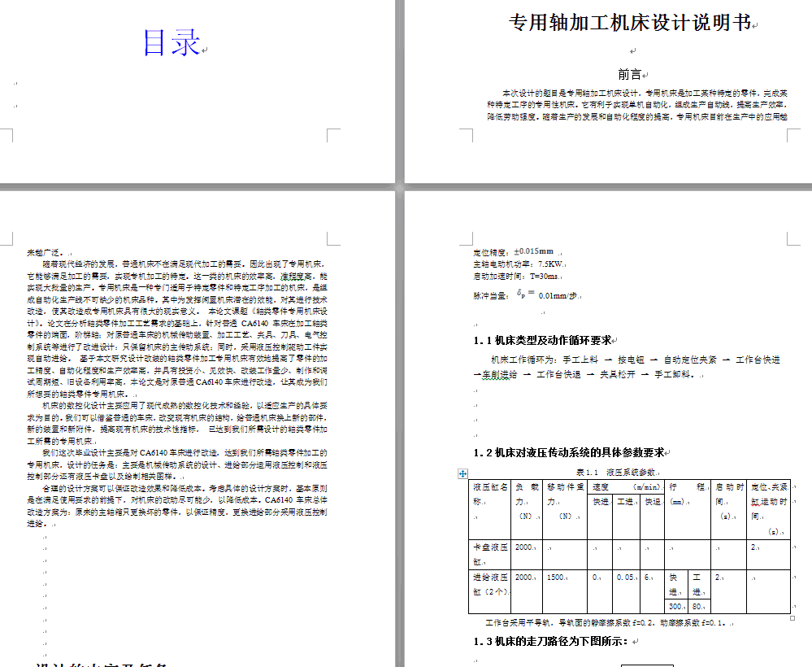Click the blue 目录 heading
The height and width of the screenshot is (667, 812).
coord(172,42)
